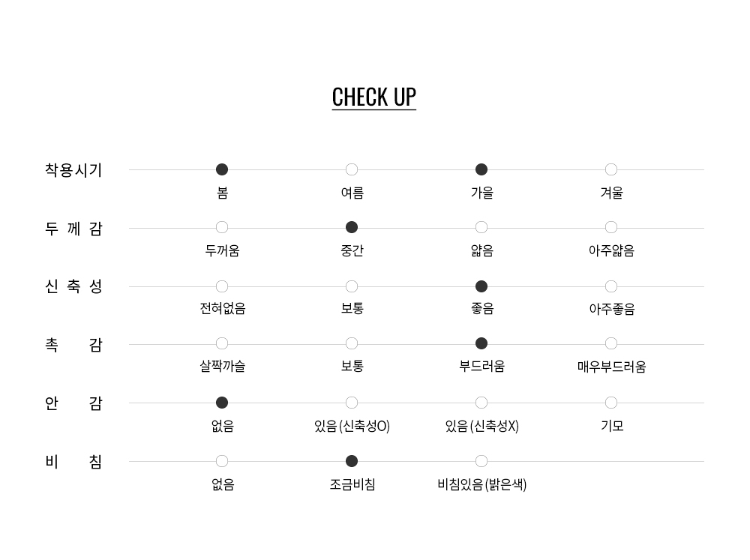Select the 좋음 elasticity filled dot
Viewport: 750px width, 560px height.
[x=481, y=286]
